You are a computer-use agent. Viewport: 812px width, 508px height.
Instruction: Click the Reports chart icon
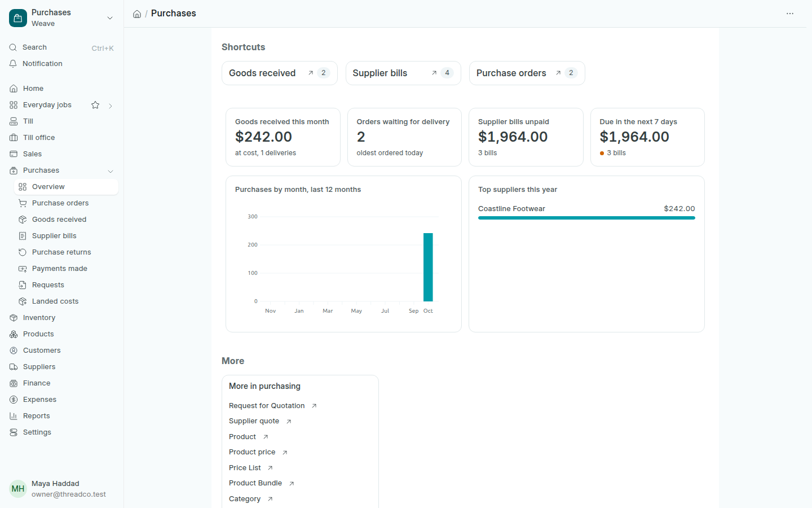point(14,416)
